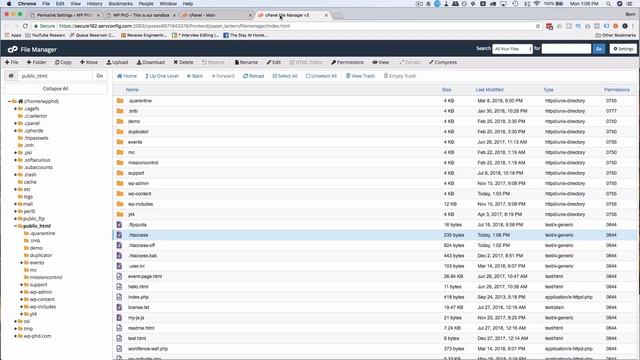This screenshot has width=640, height=360.
Task: Click the Move toolbar button
Action: tap(89, 62)
